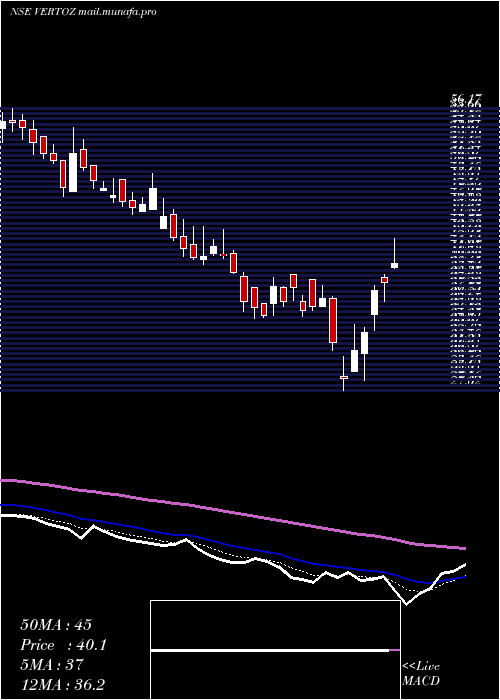The image size is (500, 700).
Task: Select the Price : 40.1 label
Action: tap(63, 645)
